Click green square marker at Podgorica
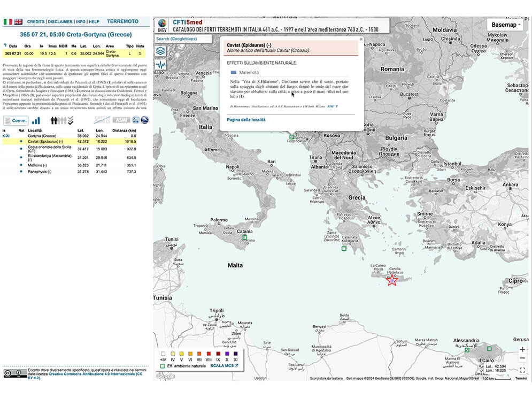 [x=292, y=137]
